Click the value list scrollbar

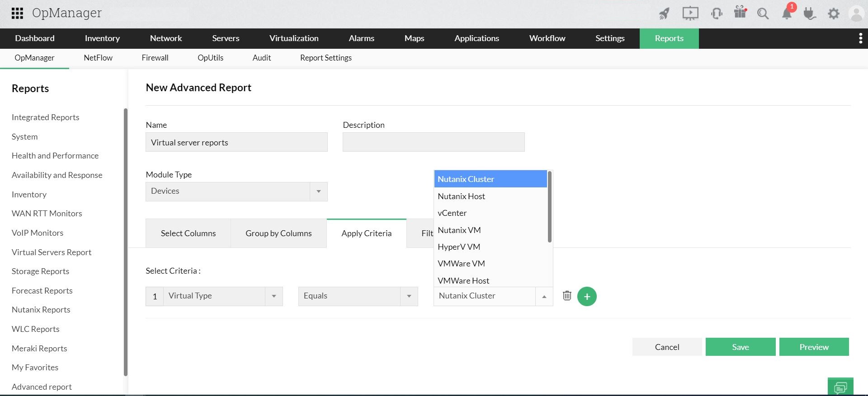click(549, 206)
